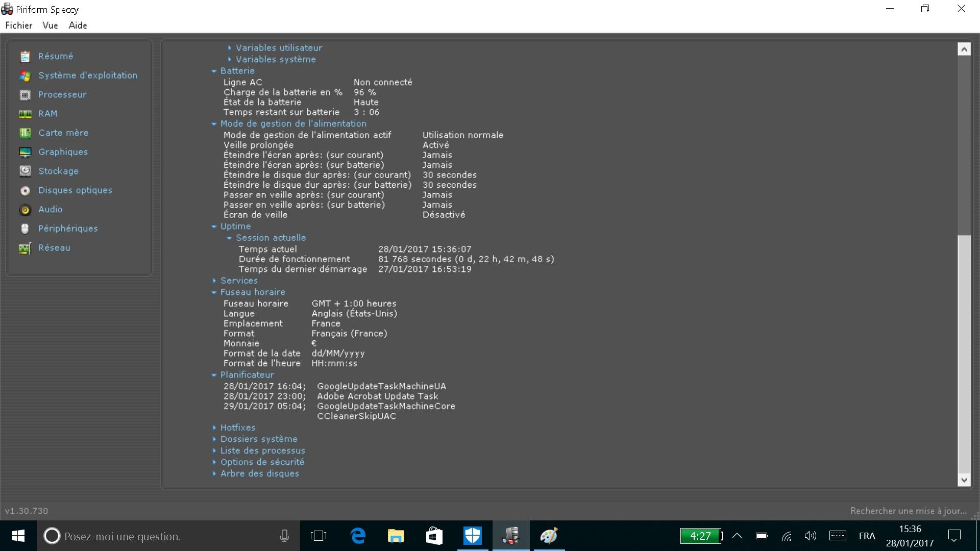Click the Adobe Acrobat Update Task entry
Screen dimensions: 980x551
click(x=377, y=396)
